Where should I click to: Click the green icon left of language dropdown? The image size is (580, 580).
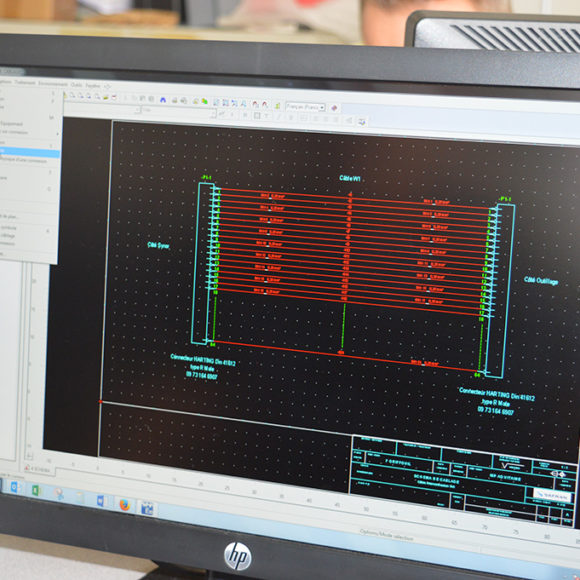pos(277,106)
